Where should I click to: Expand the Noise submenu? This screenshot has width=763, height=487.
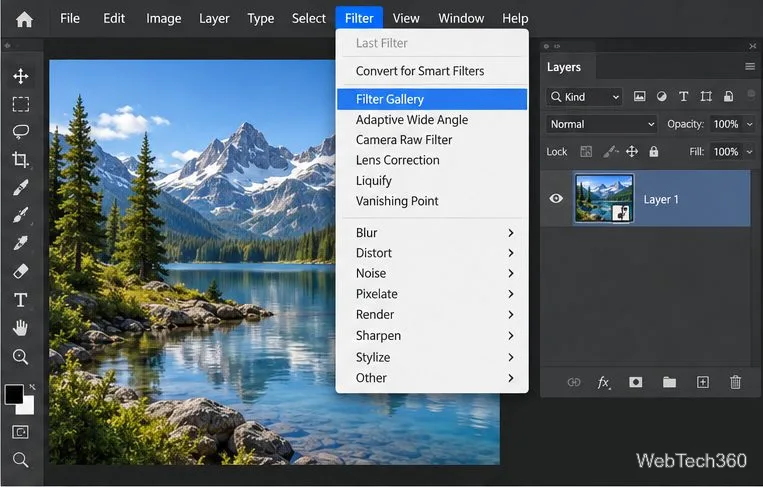[432, 273]
